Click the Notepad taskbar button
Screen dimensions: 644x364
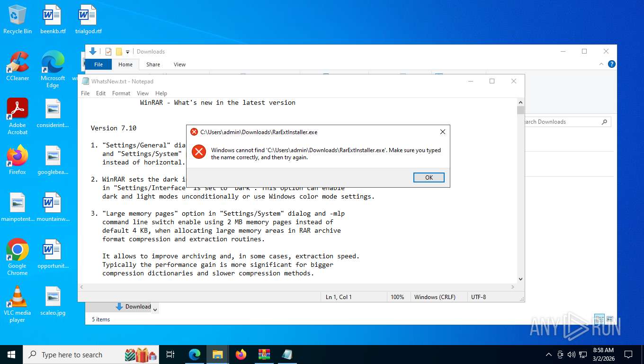point(287,355)
